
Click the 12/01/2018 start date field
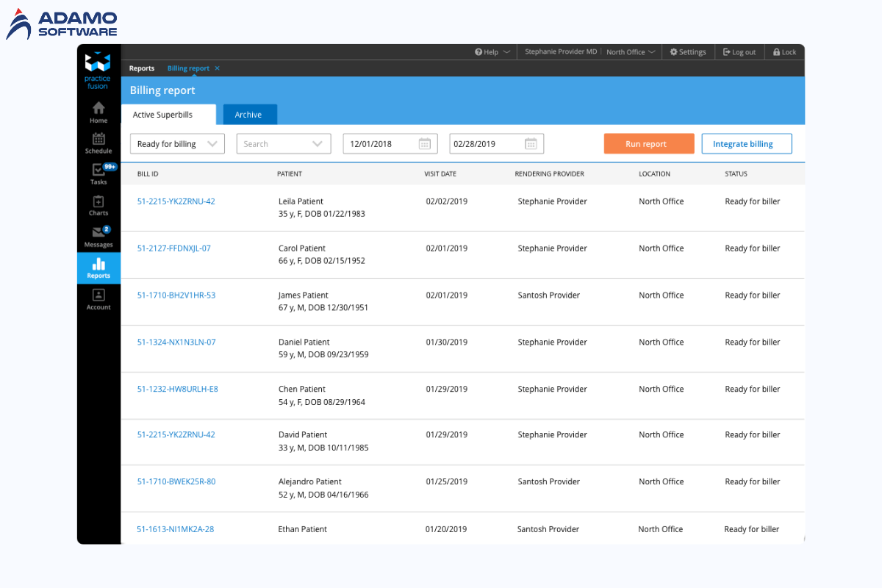(379, 144)
